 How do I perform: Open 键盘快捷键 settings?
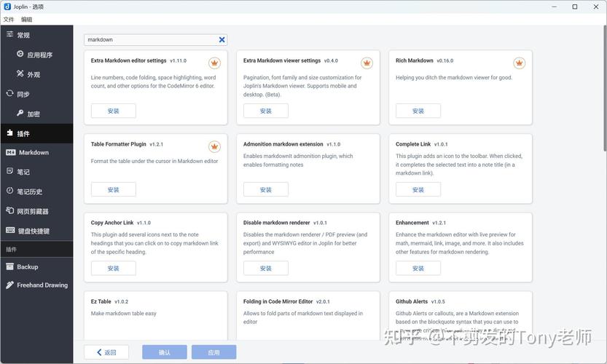tap(36, 231)
